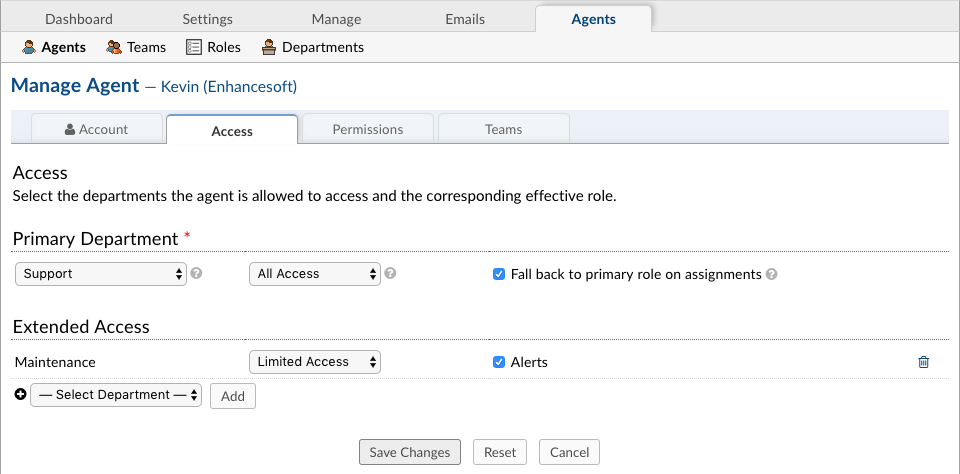Open the agent's Teams tab
The width and height of the screenshot is (960, 474).
pos(503,129)
